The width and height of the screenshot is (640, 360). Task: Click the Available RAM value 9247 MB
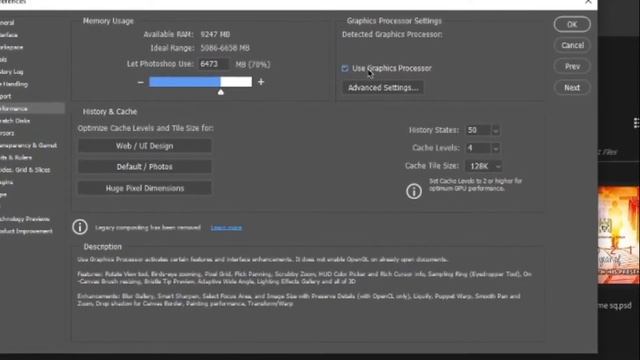pos(215,35)
